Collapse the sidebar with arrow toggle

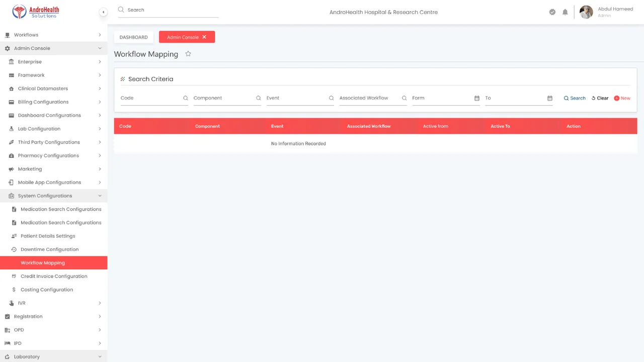pyautogui.click(x=103, y=12)
